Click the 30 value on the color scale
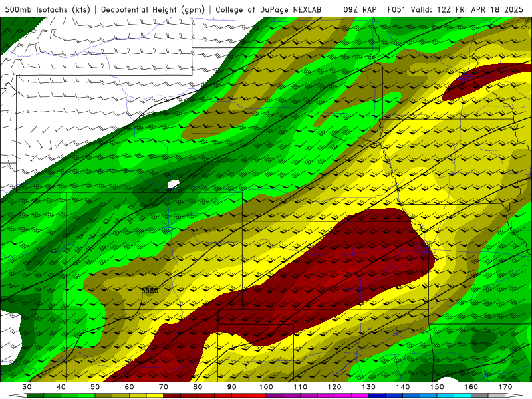 click(27, 387)
